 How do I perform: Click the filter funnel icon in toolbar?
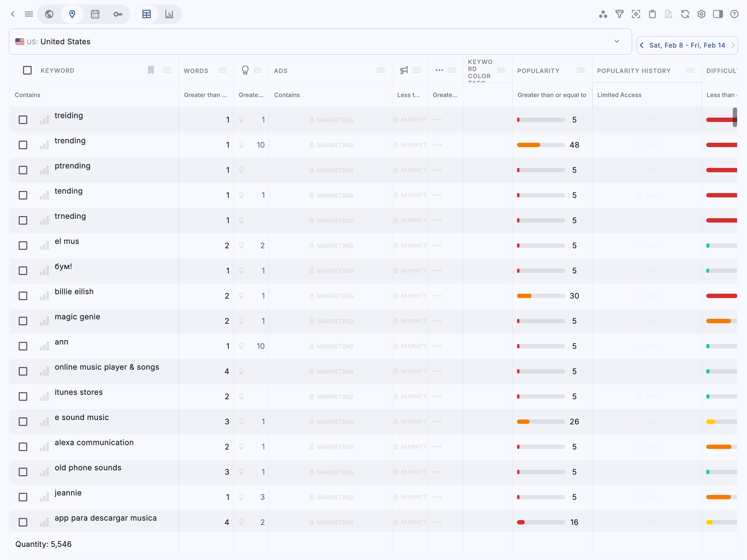coord(619,14)
